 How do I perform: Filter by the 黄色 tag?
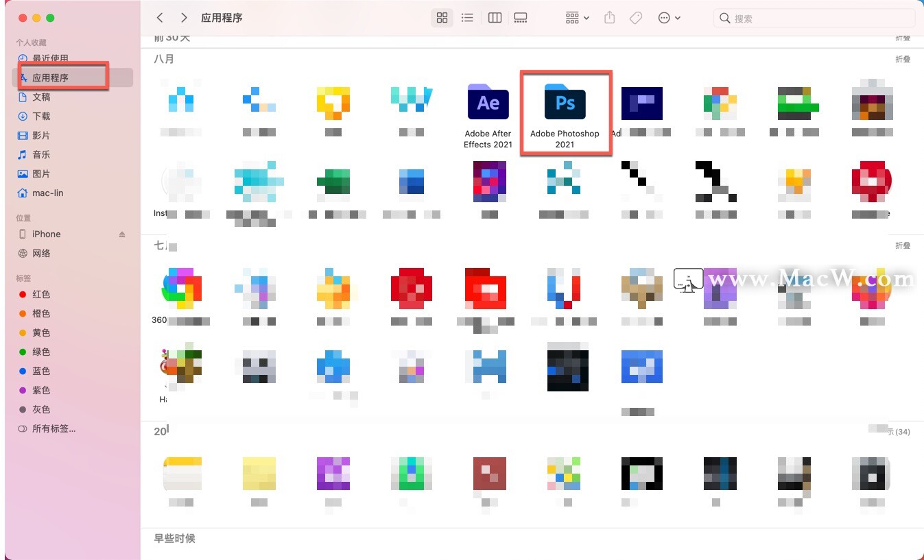[41, 333]
